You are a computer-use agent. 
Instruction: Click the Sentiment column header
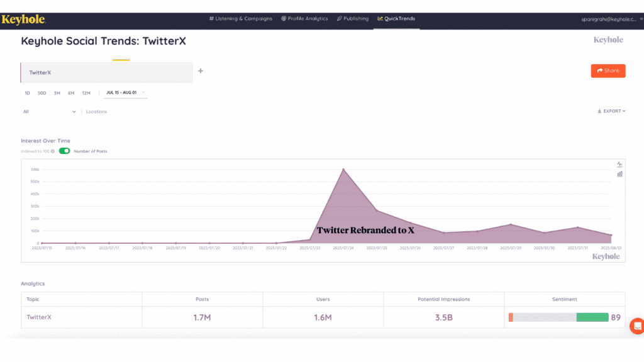(564, 299)
